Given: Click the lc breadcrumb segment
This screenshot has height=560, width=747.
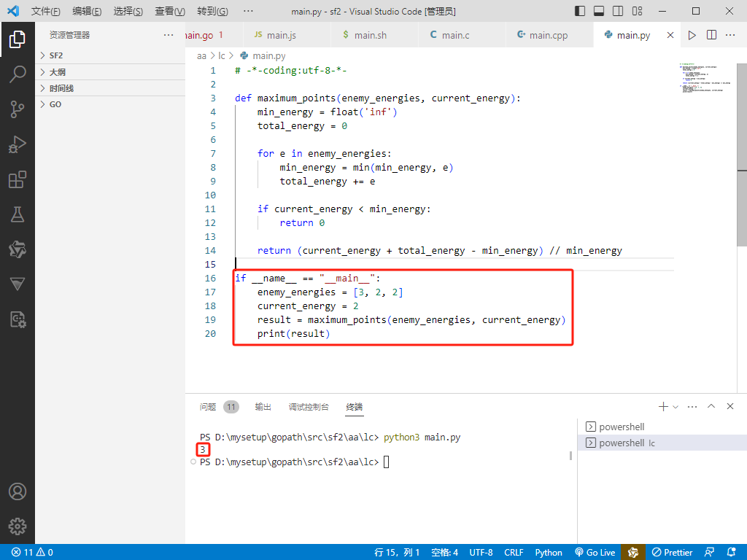Looking at the screenshot, I should (222, 55).
